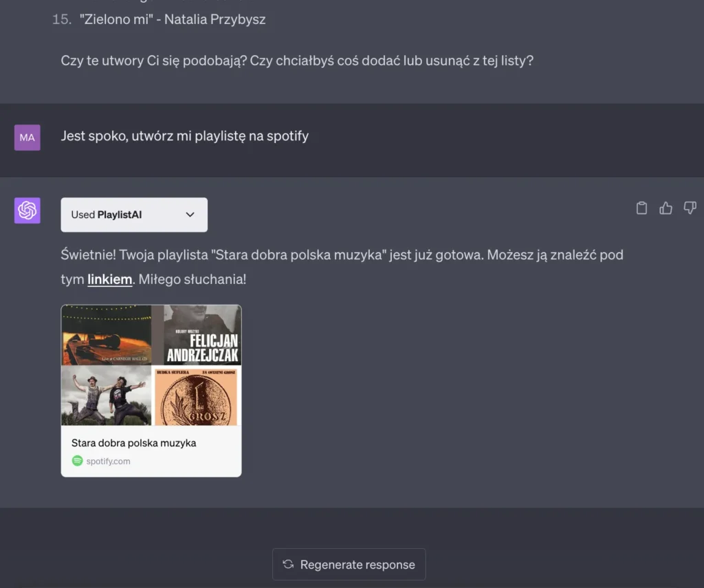Click the copy response icon
This screenshot has width=704, height=588.
click(641, 208)
